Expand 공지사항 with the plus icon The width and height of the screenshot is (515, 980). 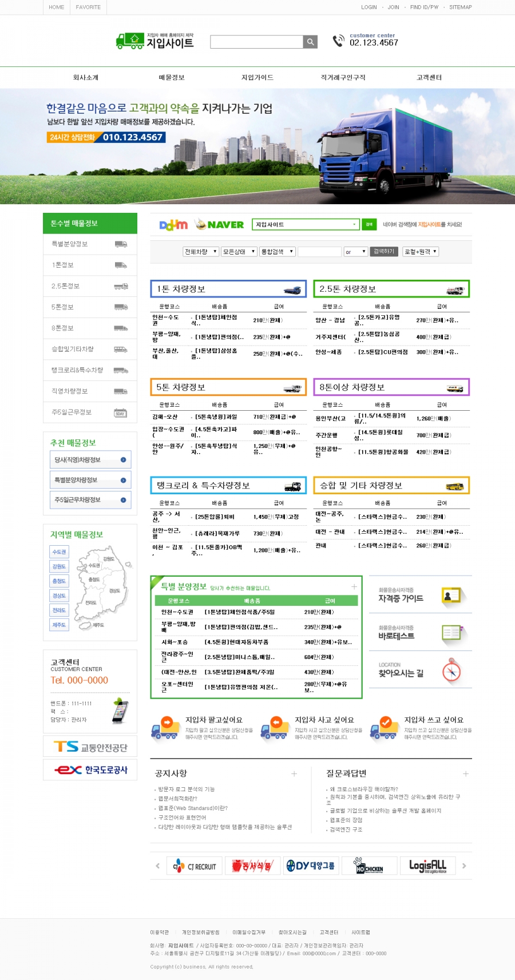(294, 773)
